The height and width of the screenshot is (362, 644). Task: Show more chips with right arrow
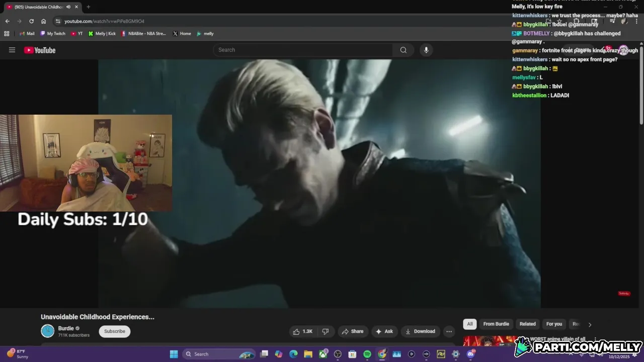[x=590, y=324]
